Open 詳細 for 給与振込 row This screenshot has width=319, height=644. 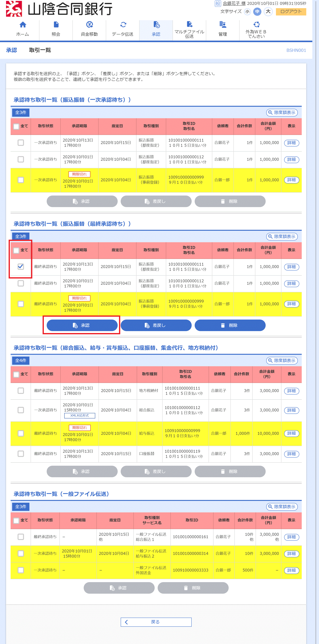[292, 433]
